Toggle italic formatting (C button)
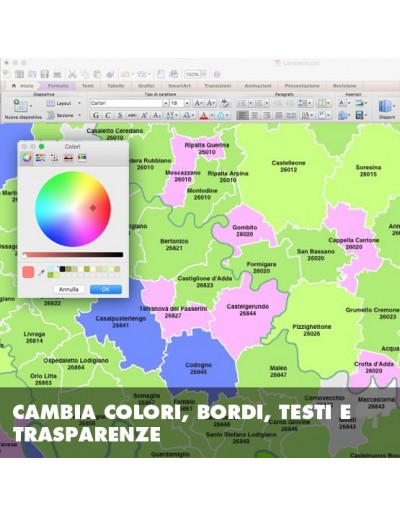The height and width of the screenshot is (517, 400). pyautogui.click(x=108, y=115)
